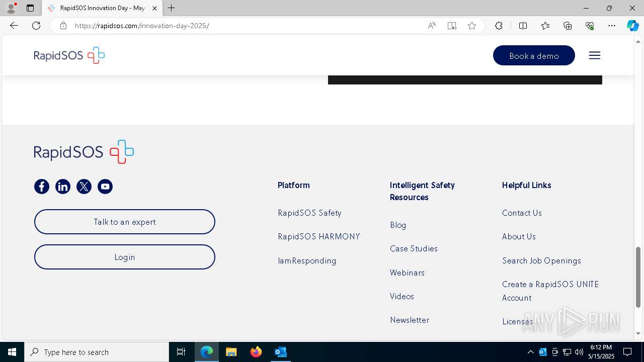This screenshot has width=644, height=362.
Task: Click Talk to an expert button
Action: point(125,222)
